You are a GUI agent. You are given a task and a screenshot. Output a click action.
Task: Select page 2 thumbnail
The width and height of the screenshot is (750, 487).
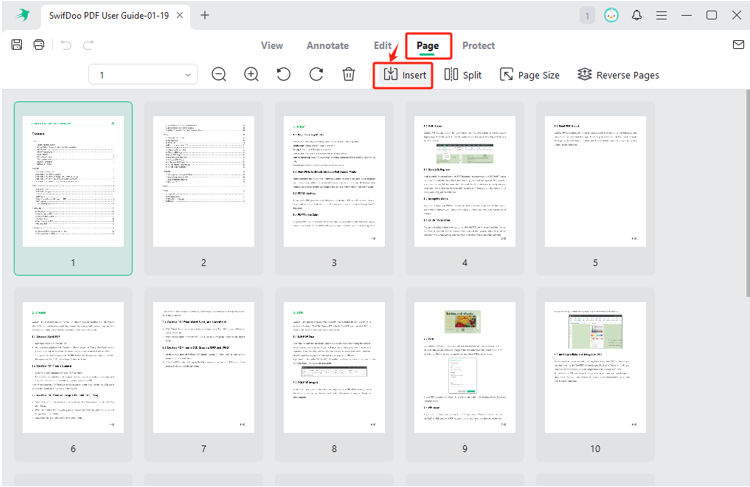pyautogui.click(x=204, y=188)
